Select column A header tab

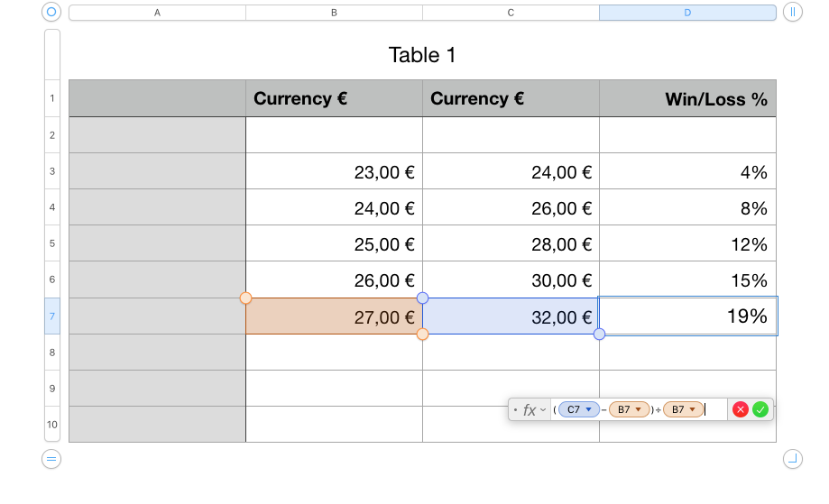coord(157,13)
